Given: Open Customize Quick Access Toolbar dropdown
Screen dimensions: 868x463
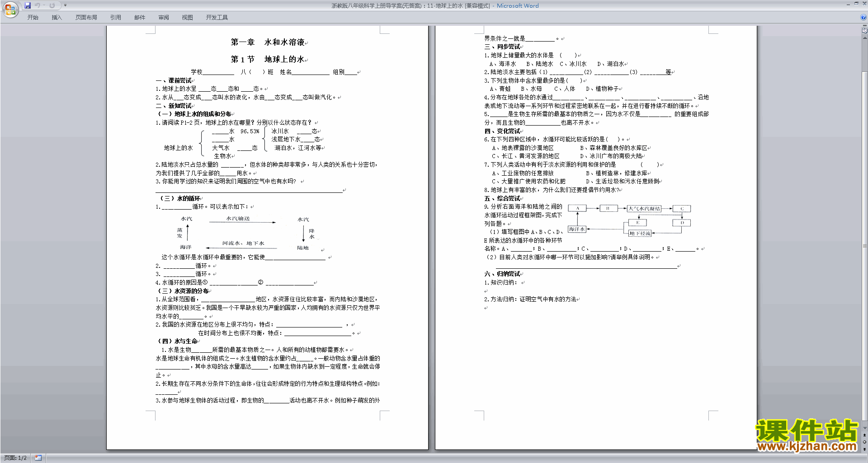Looking at the screenshot, I should pyautogui.click(x=65, y=5).
